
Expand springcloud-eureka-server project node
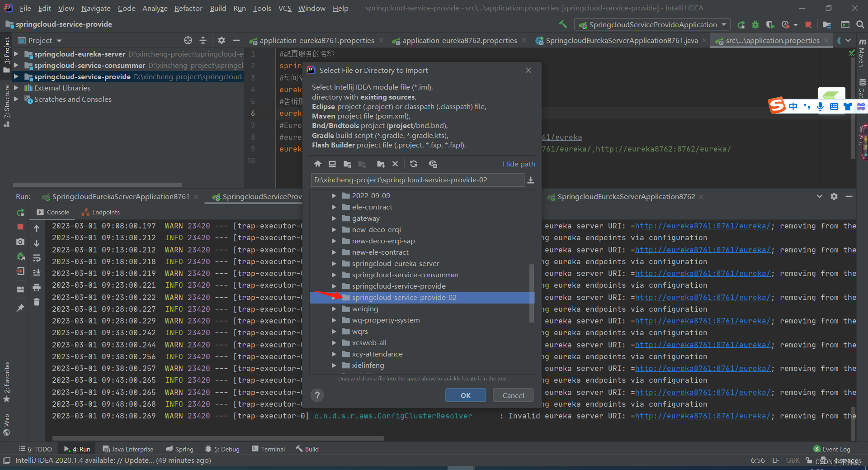(x=16, y=54)
